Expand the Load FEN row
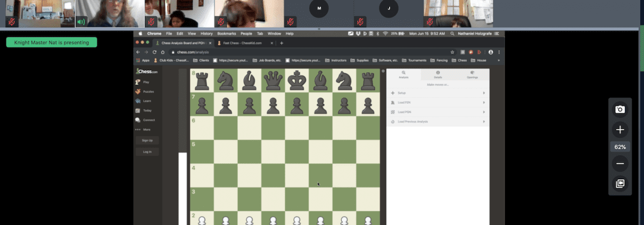This screenshot has width=644, height=225. (x=437, y=103)
